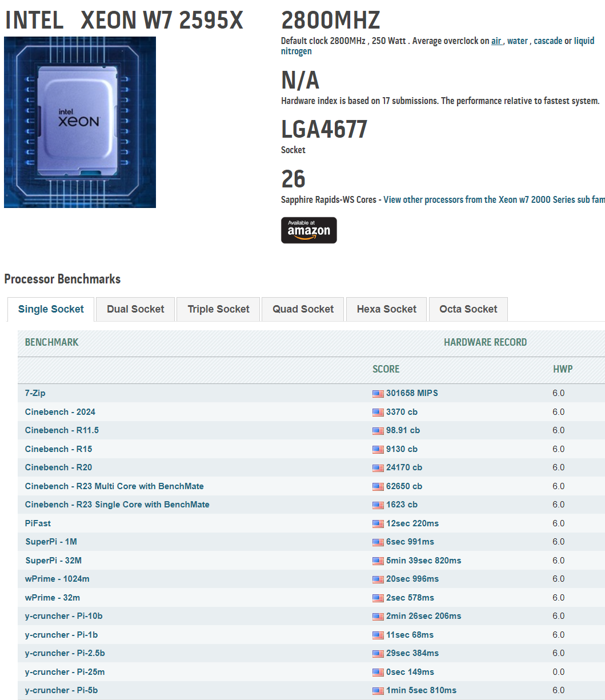
Task: Follow the cascade overclock link
Action: tap(548, 41)
